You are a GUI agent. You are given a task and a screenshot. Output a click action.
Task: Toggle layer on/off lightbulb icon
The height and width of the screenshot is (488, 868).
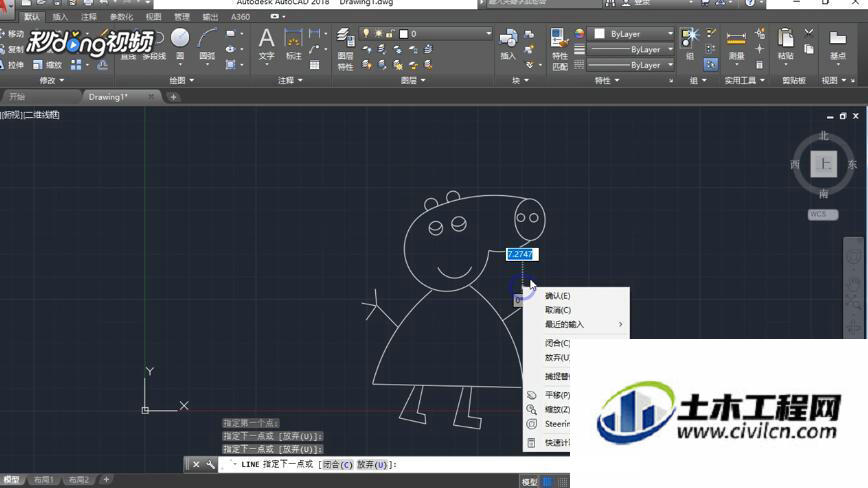pos(366,34)
